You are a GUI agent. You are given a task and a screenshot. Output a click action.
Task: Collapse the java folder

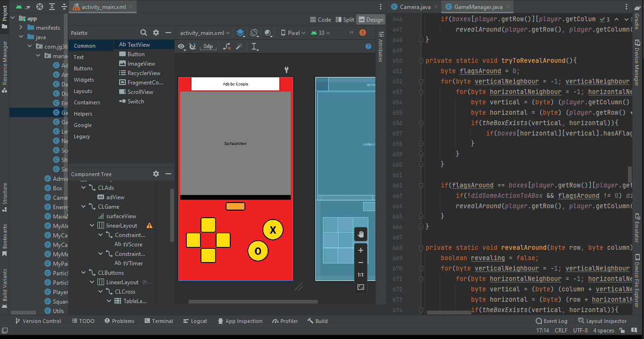(x=21, y=37)
